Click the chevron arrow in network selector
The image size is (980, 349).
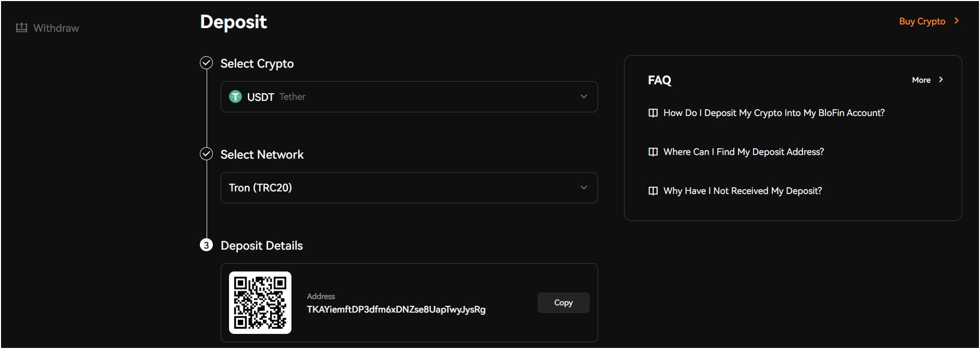tap(584, 188)
